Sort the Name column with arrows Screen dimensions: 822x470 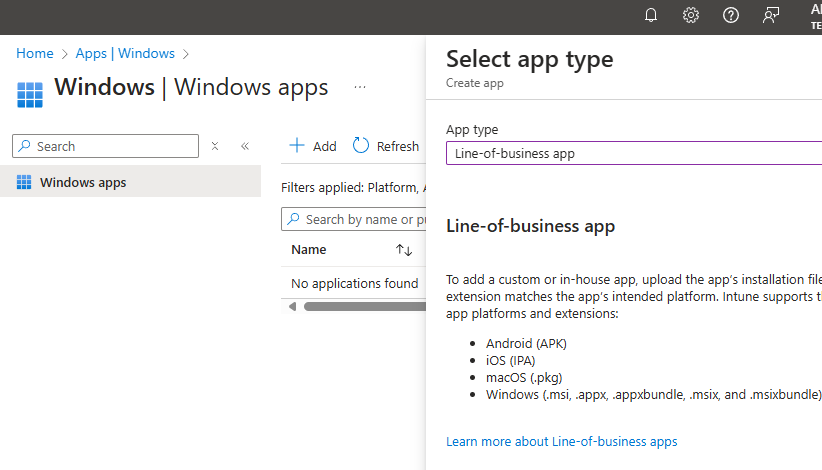coord(404,250)
